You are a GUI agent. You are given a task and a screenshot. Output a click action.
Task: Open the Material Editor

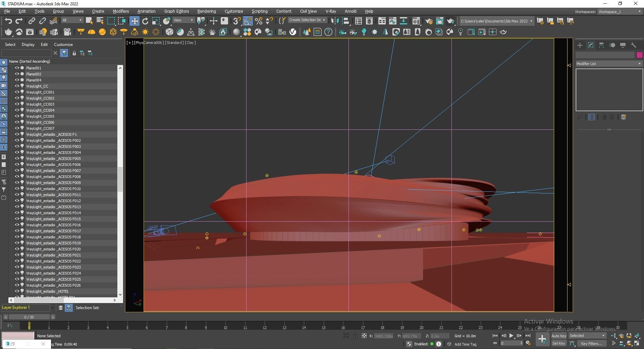pyautogui.click(x=416, y=21)
